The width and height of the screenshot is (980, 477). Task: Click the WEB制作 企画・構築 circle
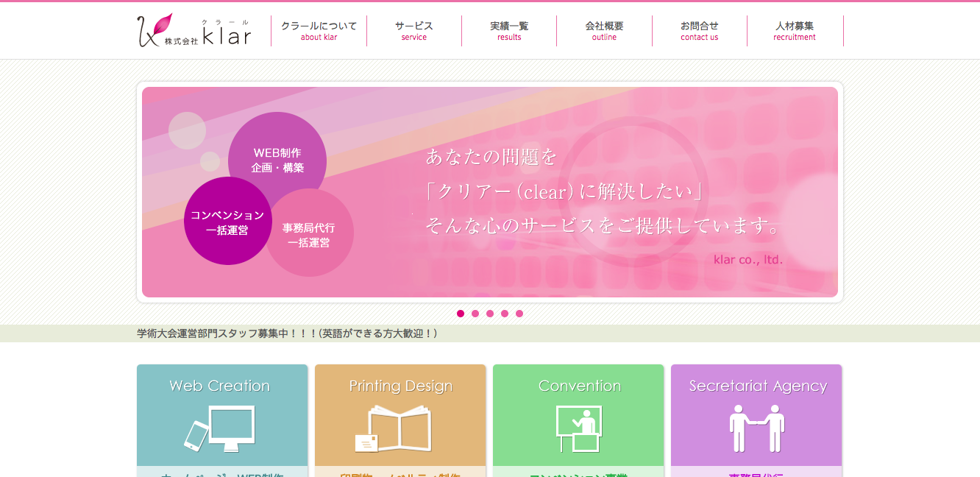277,160
